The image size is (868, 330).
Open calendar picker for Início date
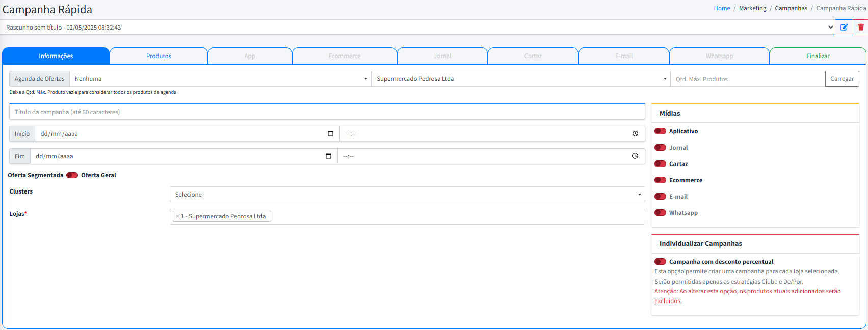point(330,134)
